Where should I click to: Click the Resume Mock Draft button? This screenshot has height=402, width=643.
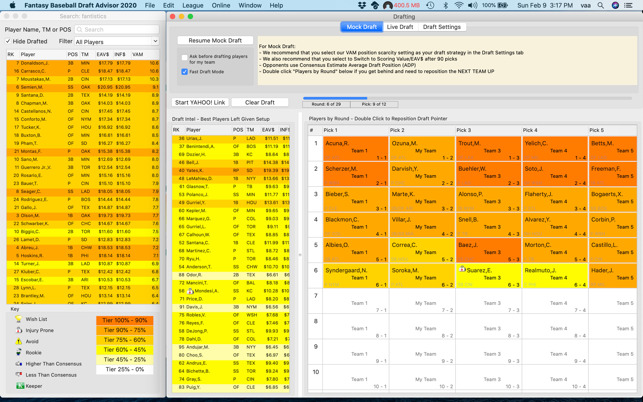tap(215, 40)
